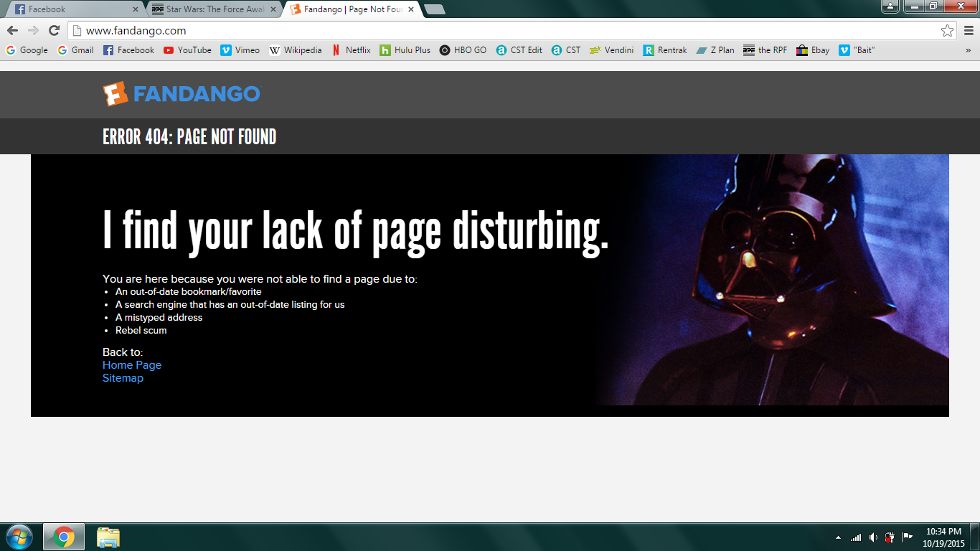Open the RPF bookmark
This screenshot has height=551, width=980.
point(765,50)
